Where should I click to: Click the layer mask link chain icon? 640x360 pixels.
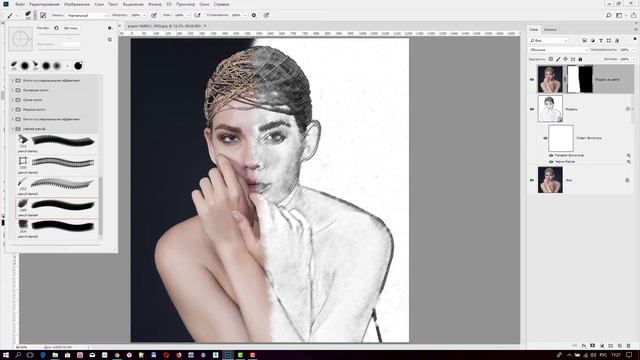pos(565,79)
